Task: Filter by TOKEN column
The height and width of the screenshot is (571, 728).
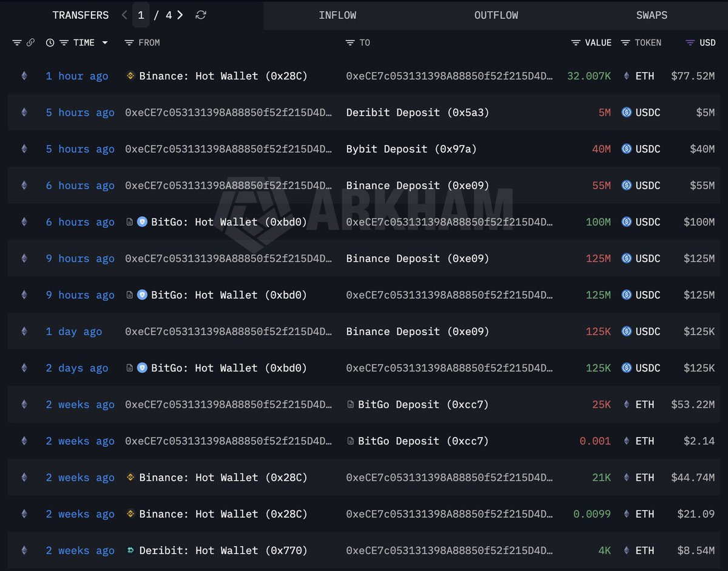Action: click(625, 42)
